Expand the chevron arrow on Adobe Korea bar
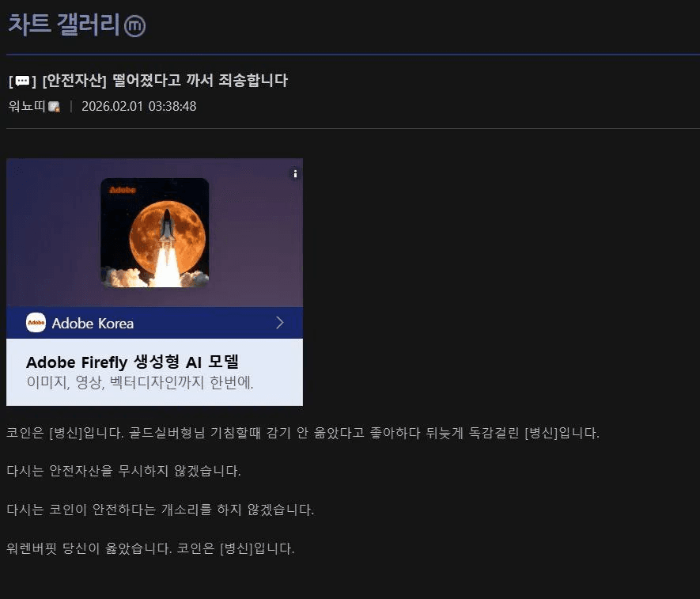Screen dimensions: 700x599 280,323
